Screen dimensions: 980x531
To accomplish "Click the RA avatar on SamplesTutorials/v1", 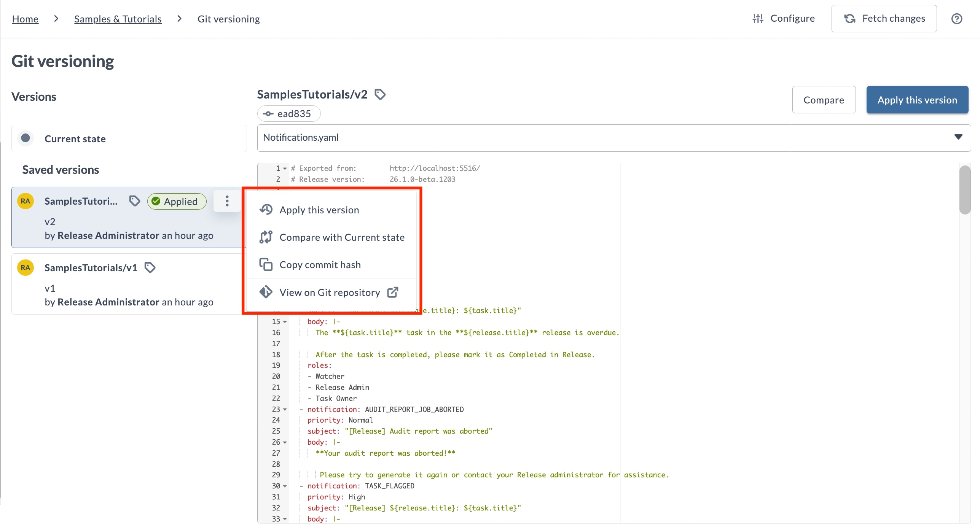I will pyautogui.click(x=25, y=268).
